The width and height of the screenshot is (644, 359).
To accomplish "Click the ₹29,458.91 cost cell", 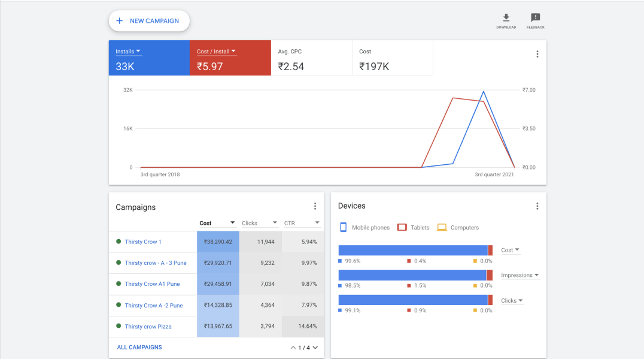I will tap(218, 284).
